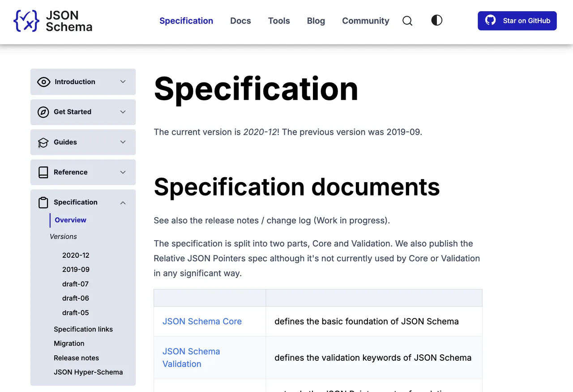Open the Tools nav menu
573x392 pixels.
[279, 21]
